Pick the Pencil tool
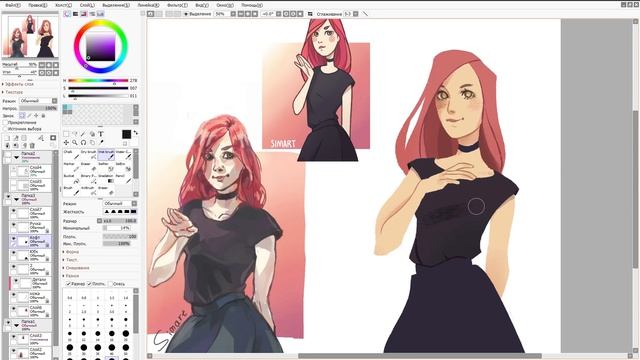This screenshot has width=640, height=360. click(x=123, y=179)
